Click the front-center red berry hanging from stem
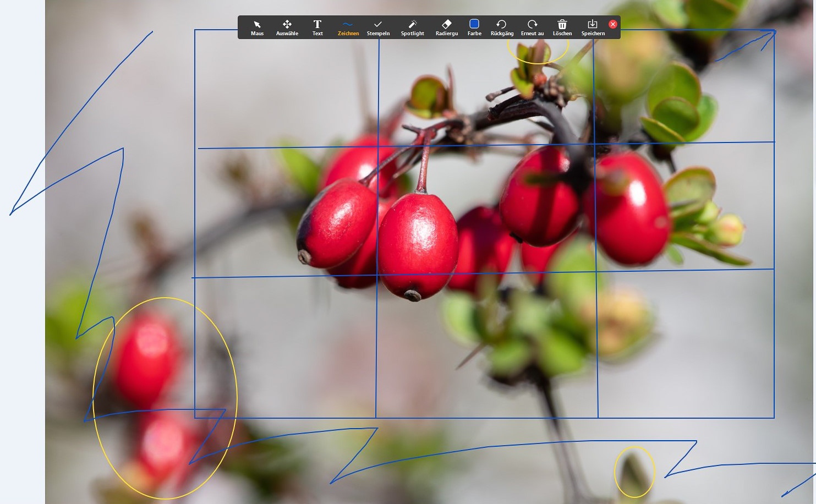Screen dimensions: 816x504 point(418,242)
